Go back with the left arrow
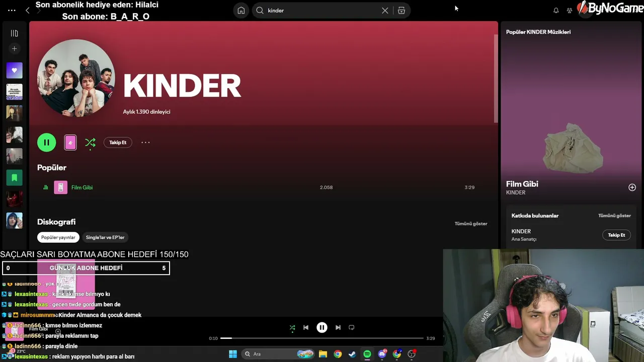The height and width of the screenshot is (362, 644). point(28,10)
